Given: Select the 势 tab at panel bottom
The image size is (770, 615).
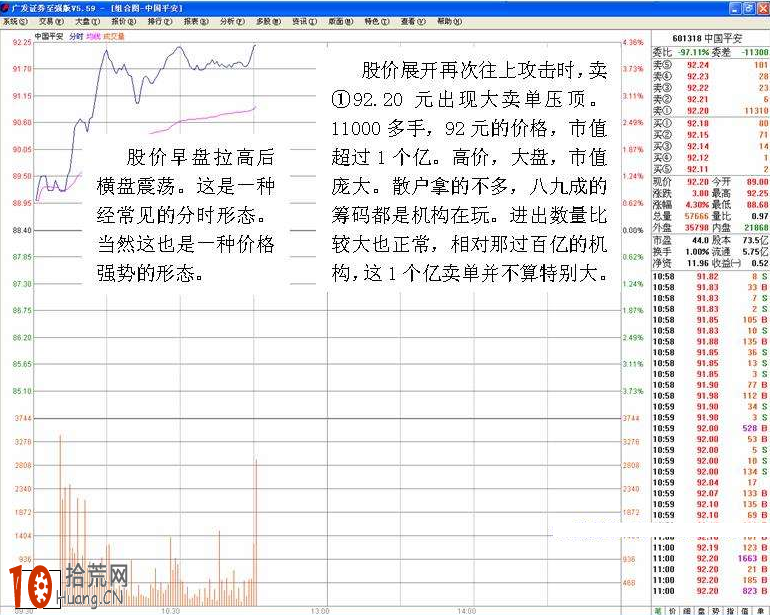Looking at the screenshot, I should [x=716, y=611].
